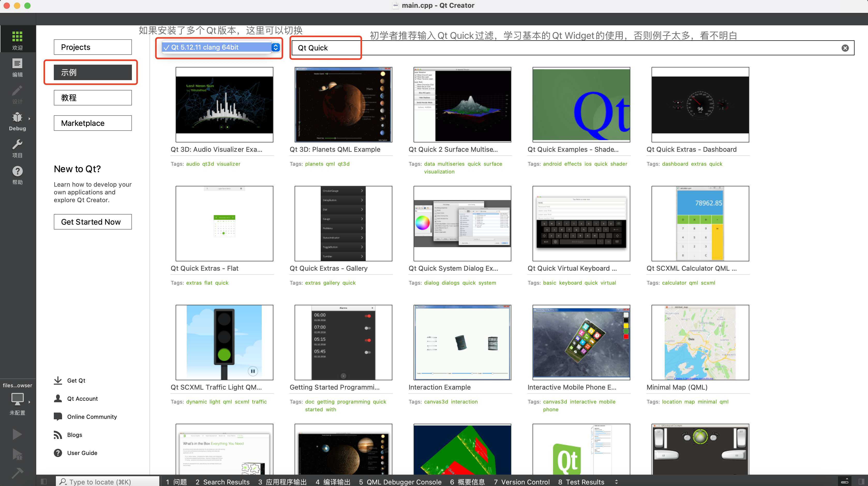The width and height of the screenshot is (868, 486).
Task: Start debugging with the debug-run icon
Action: (17, 454)
